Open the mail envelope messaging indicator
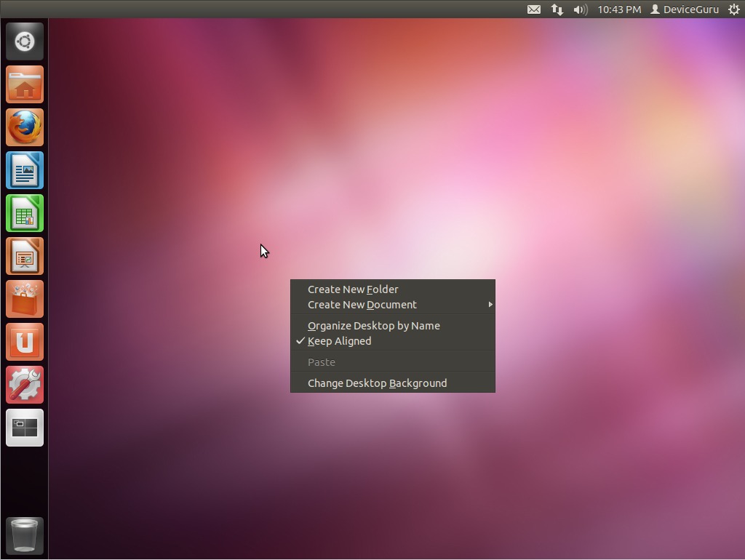This screenshot has width=745, height=560. 533,9
